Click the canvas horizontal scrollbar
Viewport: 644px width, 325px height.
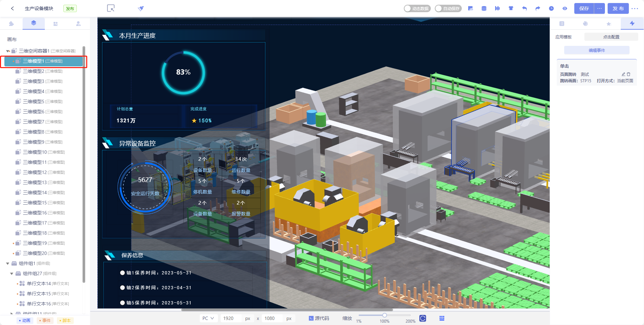point(287,310)
